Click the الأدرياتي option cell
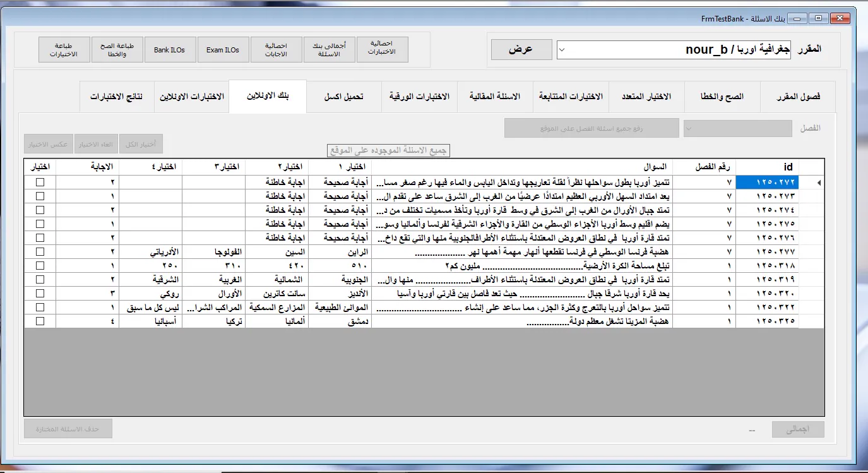Image resolution: width=868 pixels, height=473 pixels. click(x=151, y=251)
